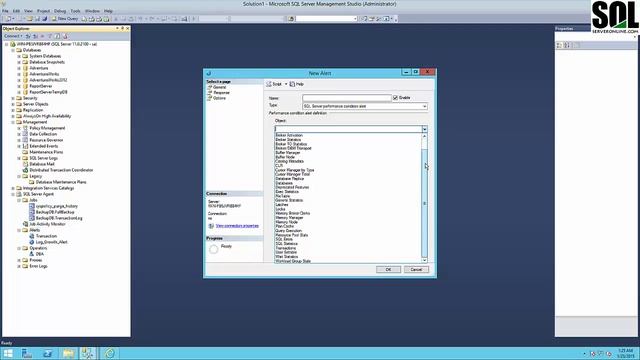Open View connection properties link
Image resolution: width=640 pixels, height=360 pixels.
(237, 226)
